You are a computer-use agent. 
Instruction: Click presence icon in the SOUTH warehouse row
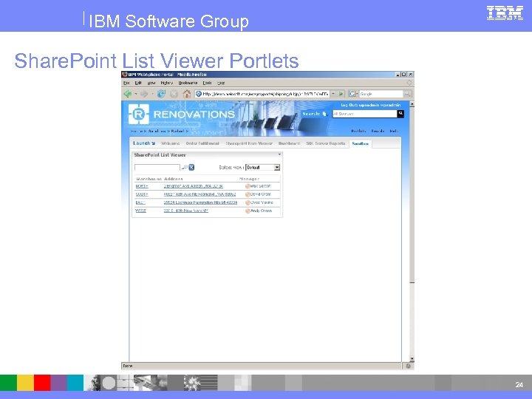tap(248, 194)
